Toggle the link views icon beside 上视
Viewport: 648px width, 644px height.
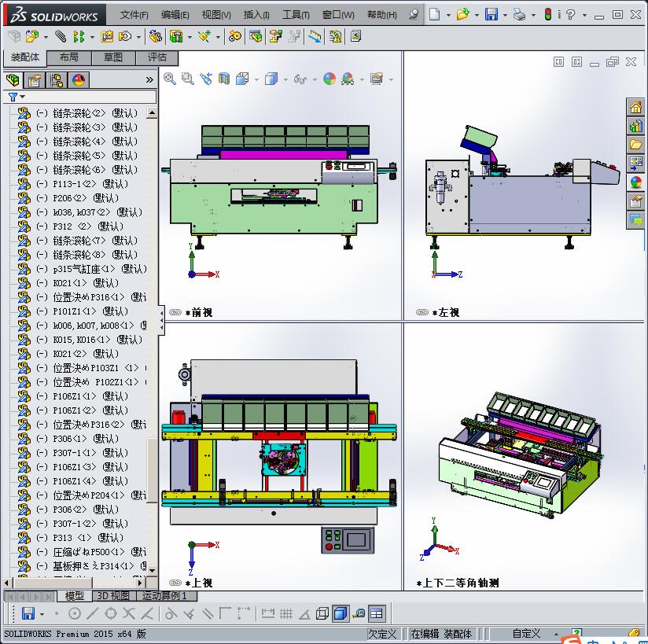[175, 583]
